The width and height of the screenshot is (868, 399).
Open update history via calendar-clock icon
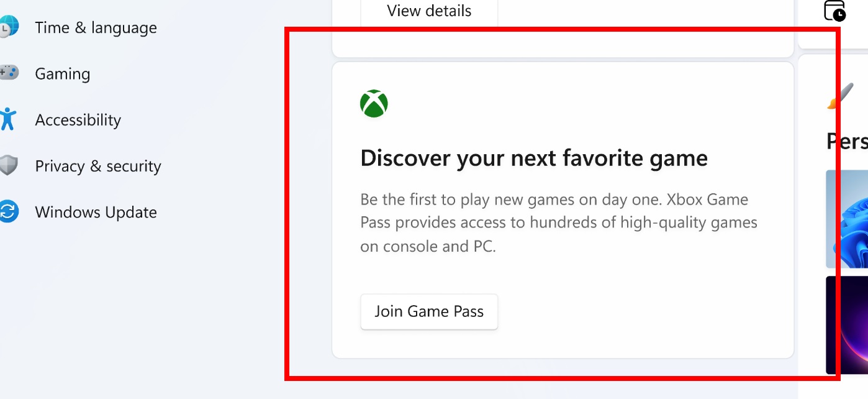[835, 11]
